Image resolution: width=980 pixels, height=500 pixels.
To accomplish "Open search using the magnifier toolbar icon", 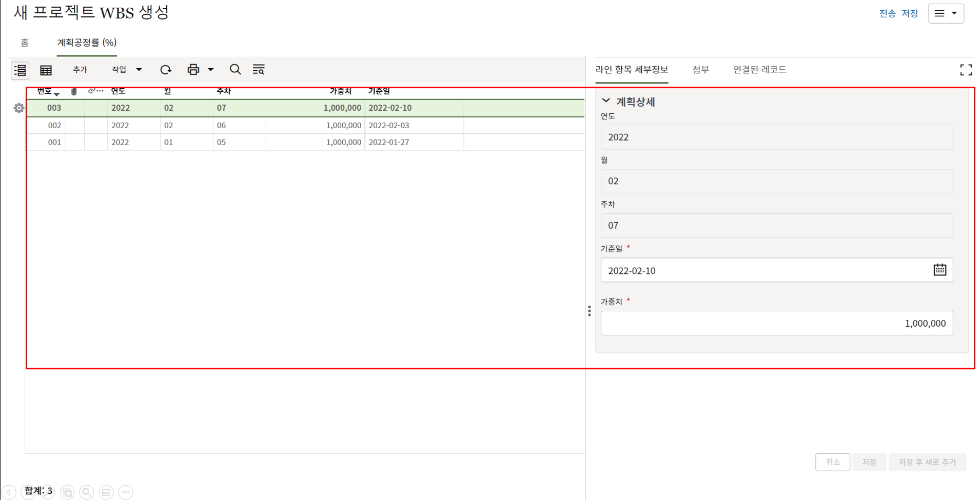I will [x=235, y=70].
